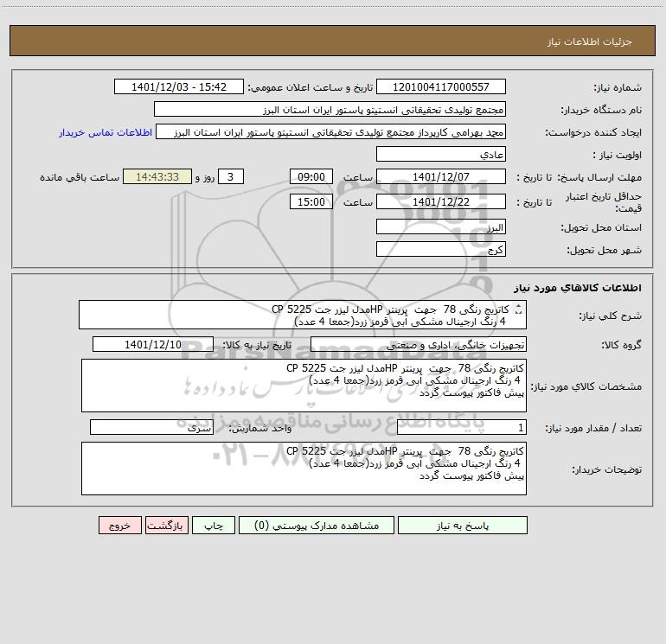Open اطلاعات تماس خریدار link
This screenshot has width=666, height=644.
(x=106, y=132)
